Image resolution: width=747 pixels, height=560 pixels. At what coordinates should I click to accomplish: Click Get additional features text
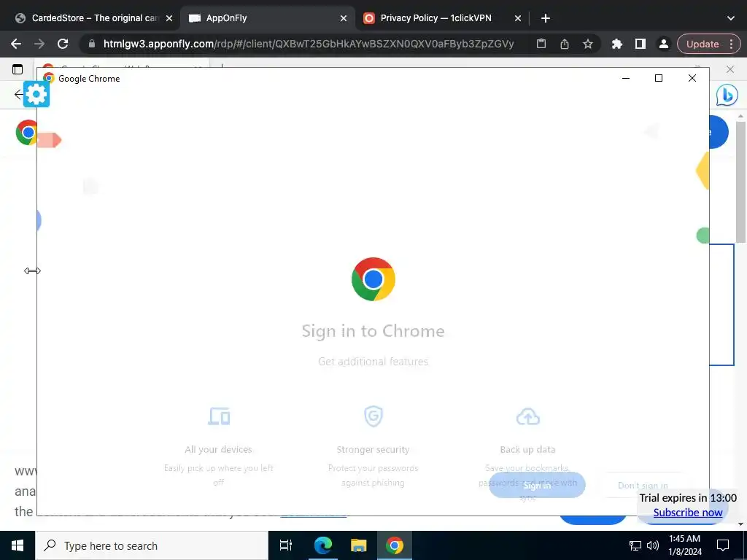(x=373, y=362)
